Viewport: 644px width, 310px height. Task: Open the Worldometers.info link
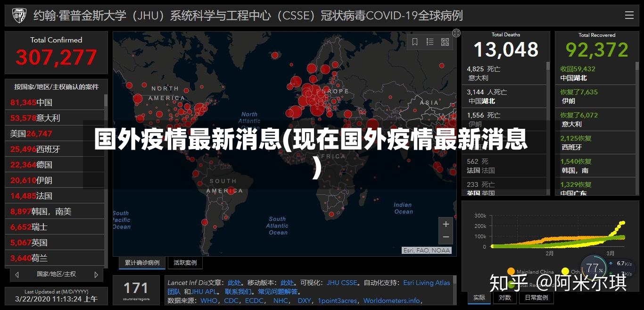[x=391, y=301]
